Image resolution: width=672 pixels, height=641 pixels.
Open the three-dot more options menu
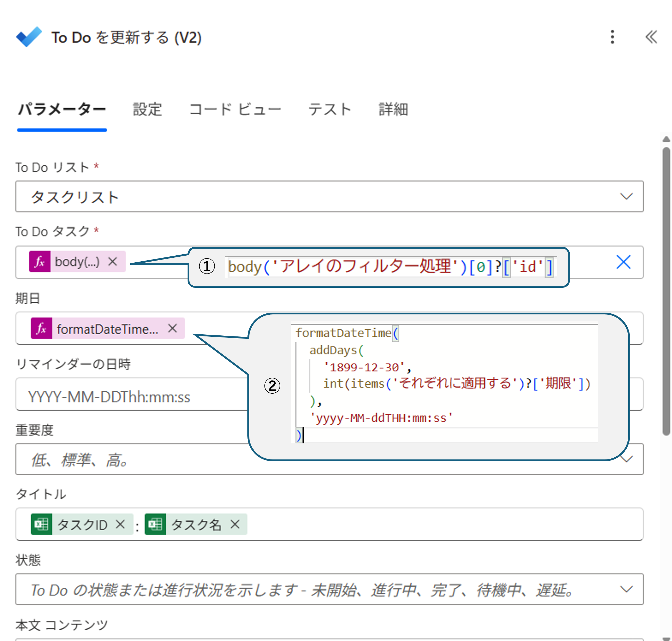tap(612, 37)
